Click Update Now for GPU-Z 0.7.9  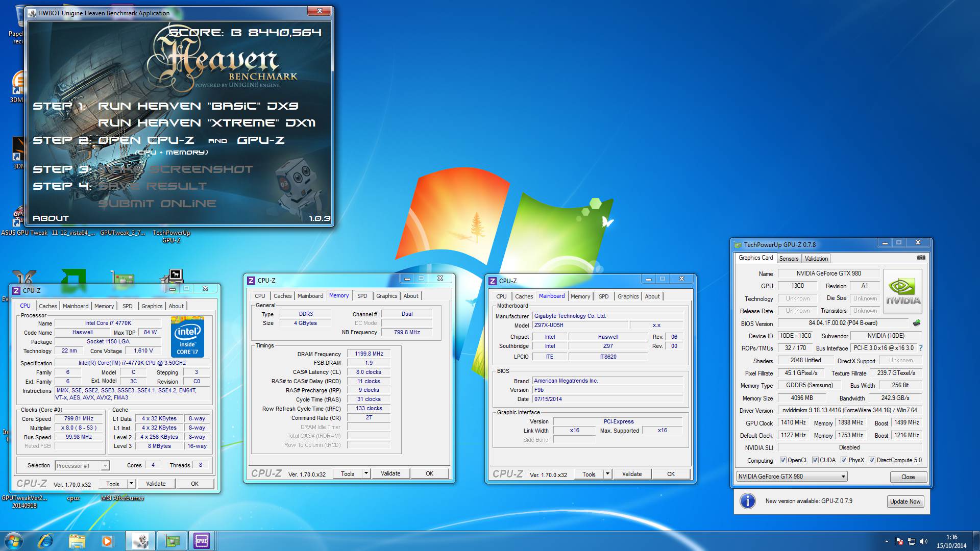[x=905, y=502]
